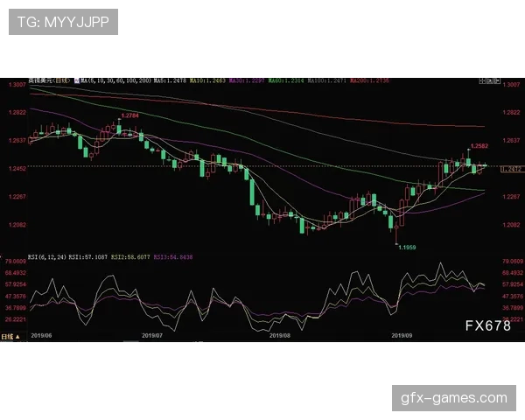Click the middle chart window control icon
Viewport: 525px width, 420px height.
pyautogui.click(x=486, y=80)
